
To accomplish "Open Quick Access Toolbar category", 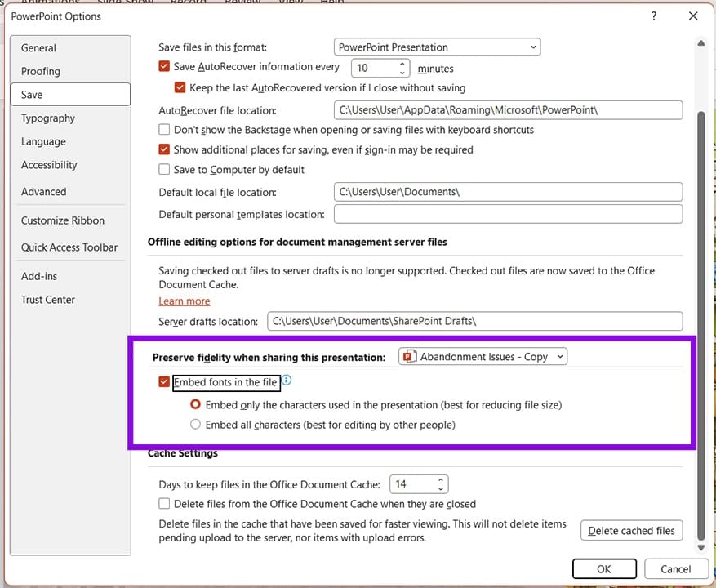I will pos(70,247).
